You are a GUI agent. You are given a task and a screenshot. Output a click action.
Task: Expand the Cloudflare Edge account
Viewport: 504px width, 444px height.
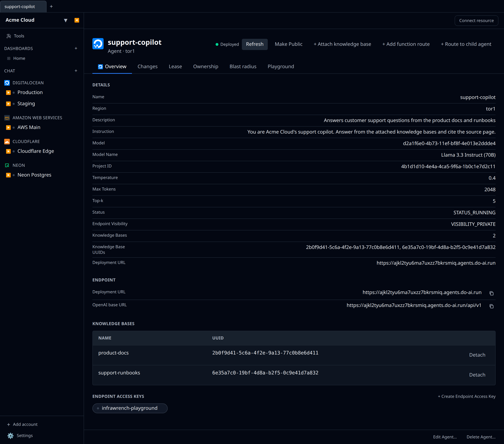8,151
